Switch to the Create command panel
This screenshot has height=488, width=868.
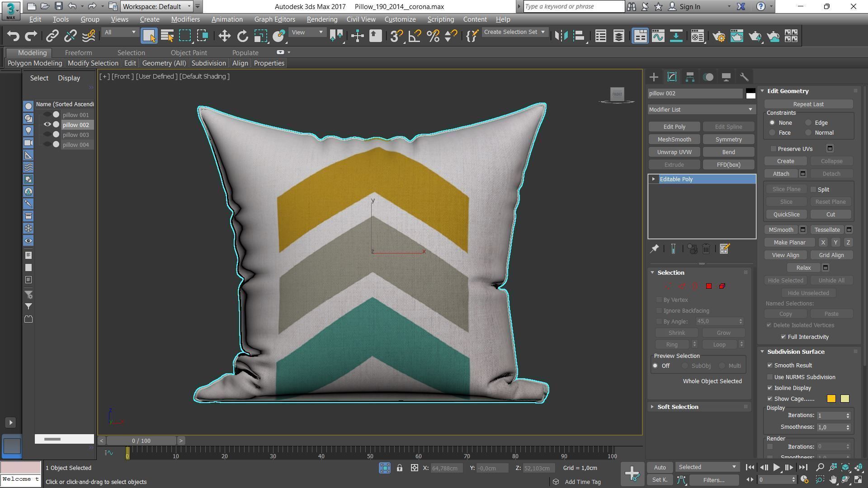pos(654,77)
